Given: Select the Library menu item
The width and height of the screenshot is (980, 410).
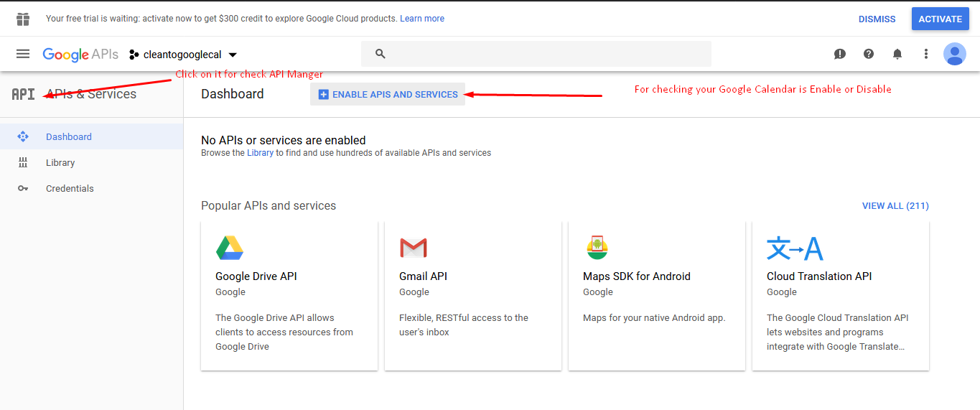Looking at the screenshot, I should pyautogui.click(x=92, y=162).
